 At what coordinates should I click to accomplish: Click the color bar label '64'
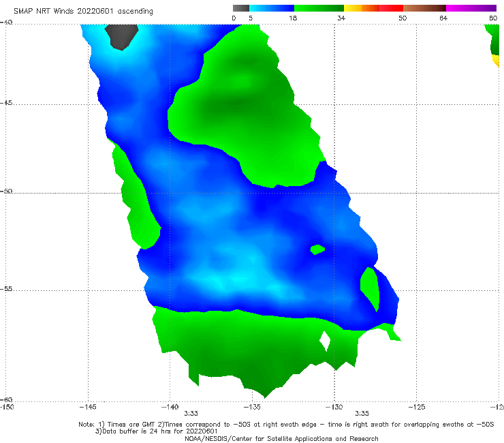(443, 18)
